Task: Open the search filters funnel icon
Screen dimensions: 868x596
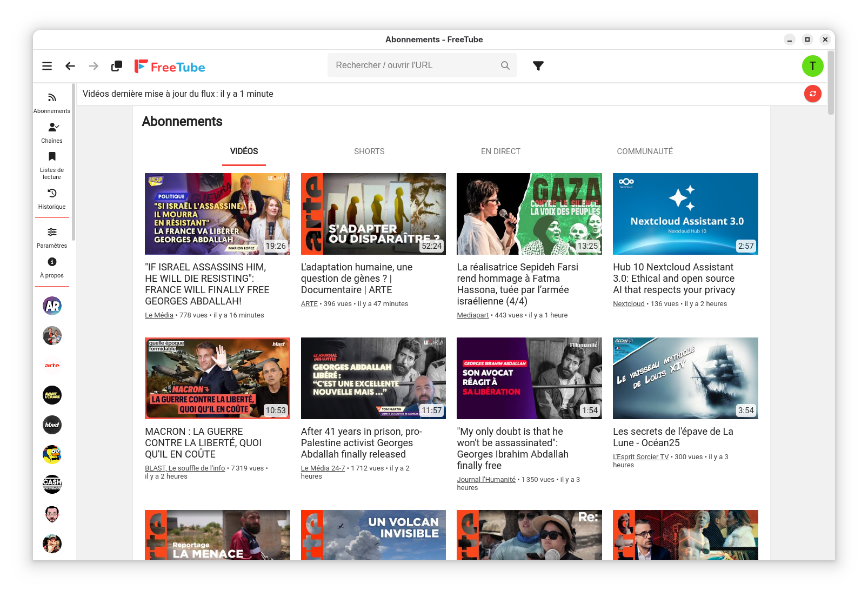Action: pos(538,65)
